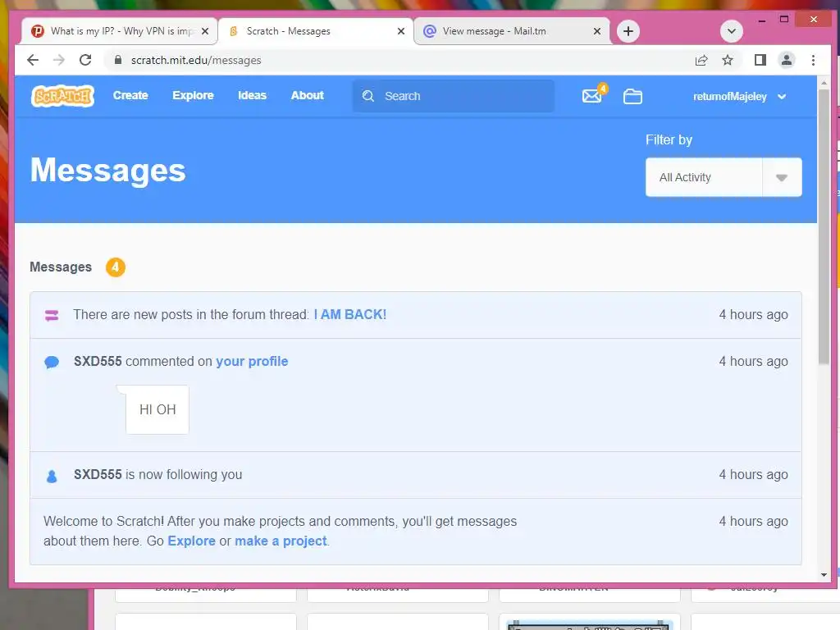Open the All Activity filter dropdown
The height and width of the screenshot is (630, 840).
tap(724, 177)
